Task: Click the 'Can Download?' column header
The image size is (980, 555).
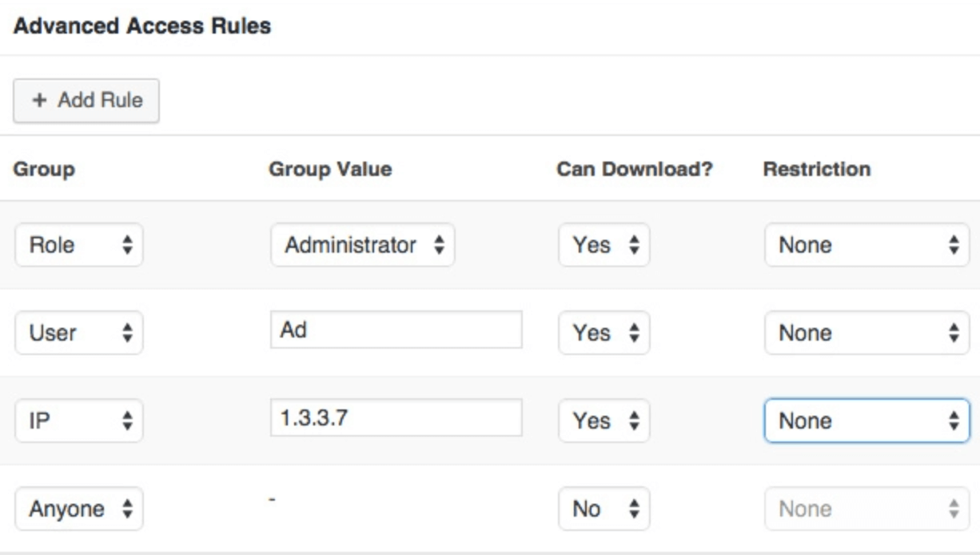Action: (634, 170)
